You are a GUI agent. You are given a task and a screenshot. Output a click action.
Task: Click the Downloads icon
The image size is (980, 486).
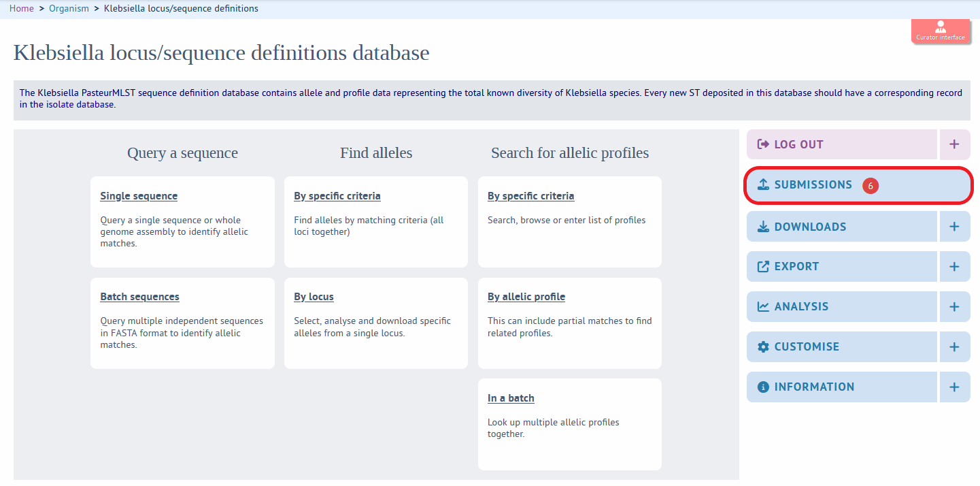[763, 227]
